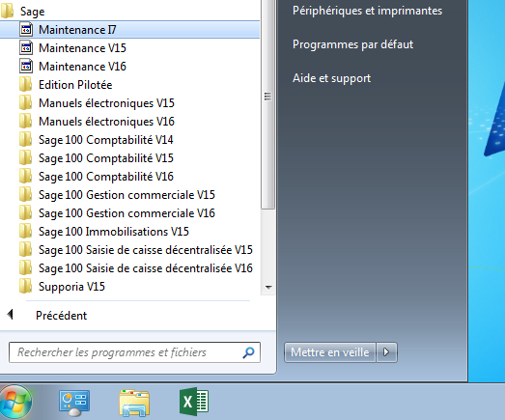Click the Rechercher les programmes search field

point(134,352)
